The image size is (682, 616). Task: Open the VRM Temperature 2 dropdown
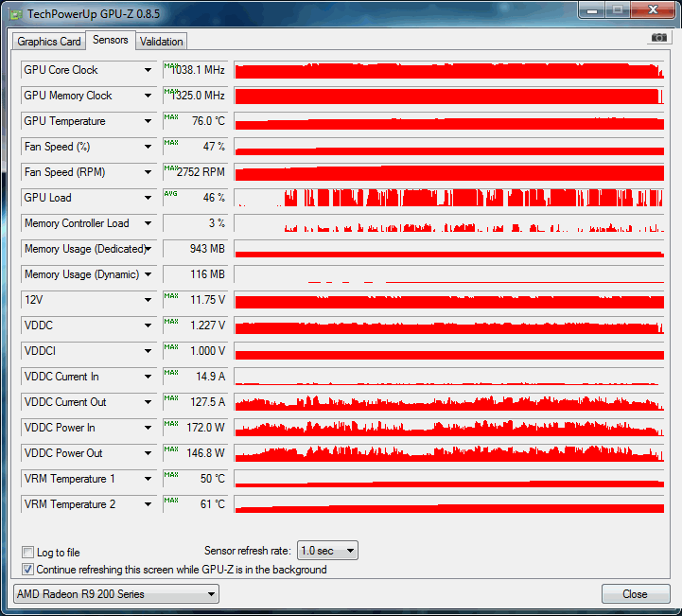click(148, 504)
